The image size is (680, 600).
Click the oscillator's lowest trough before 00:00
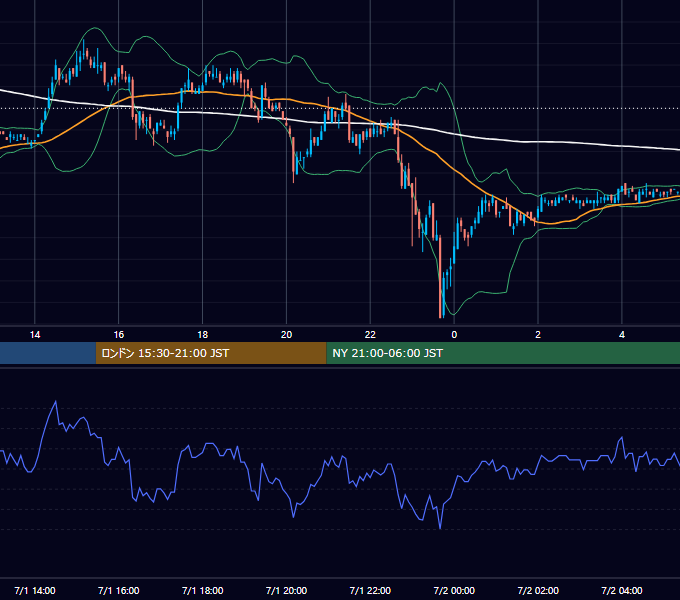click(x=440, y=528)
